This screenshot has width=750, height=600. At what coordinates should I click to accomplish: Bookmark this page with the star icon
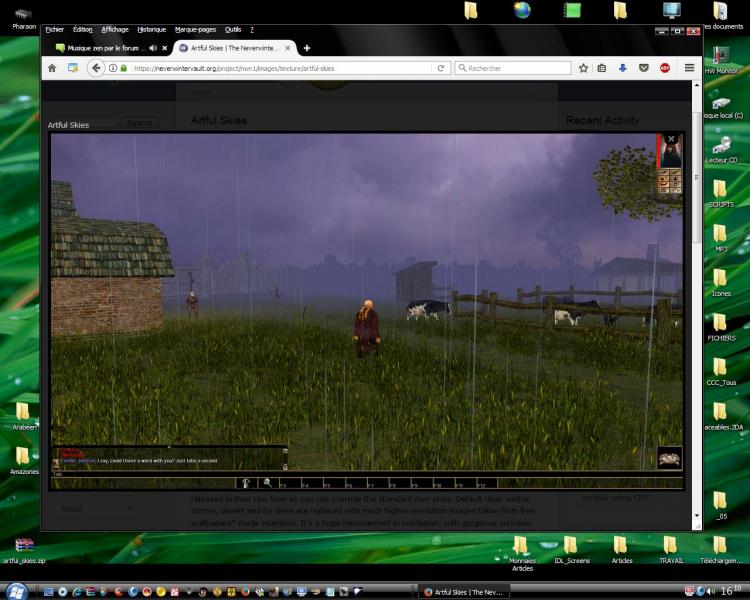(x=583, y=68)
